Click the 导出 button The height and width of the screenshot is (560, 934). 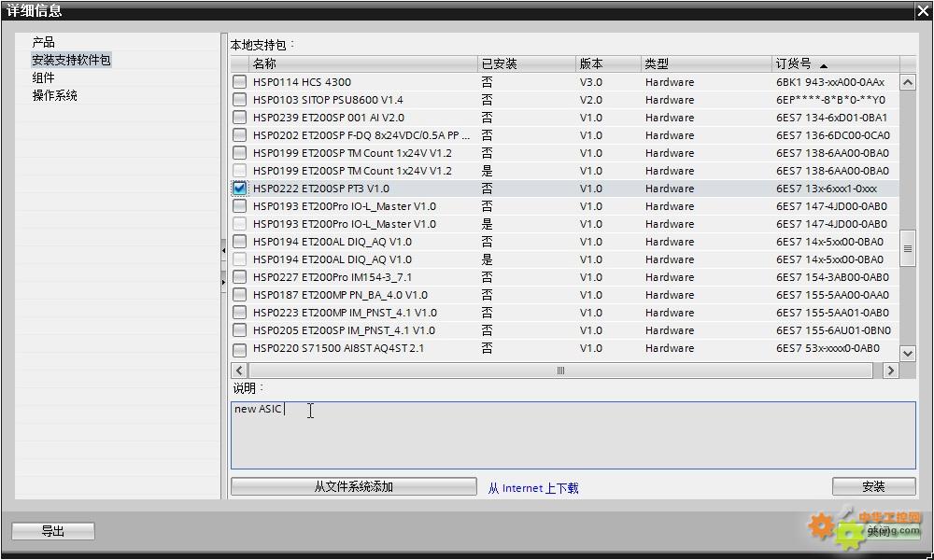pyautogui.click(x=53, y=531)
